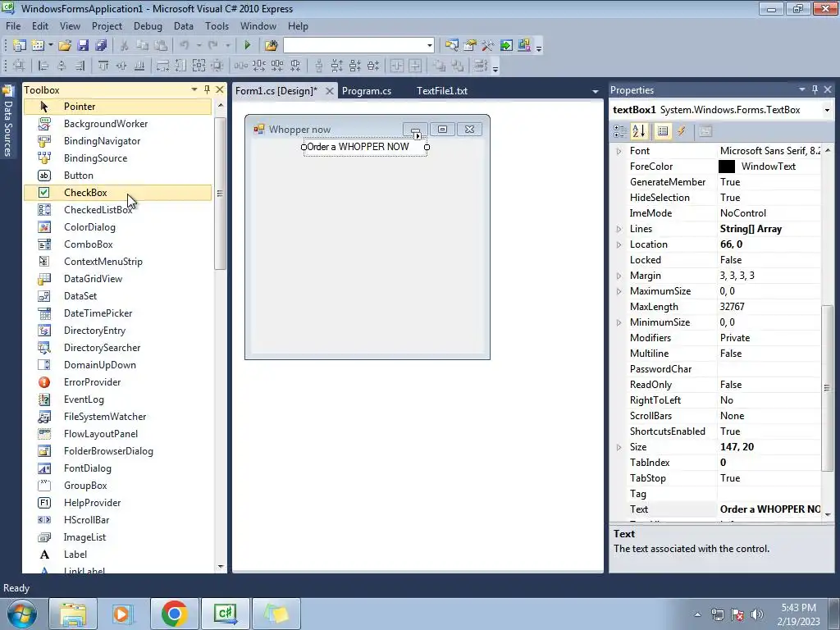
Task: Click the Find in Files folder icon
Action: click(271, 46)
